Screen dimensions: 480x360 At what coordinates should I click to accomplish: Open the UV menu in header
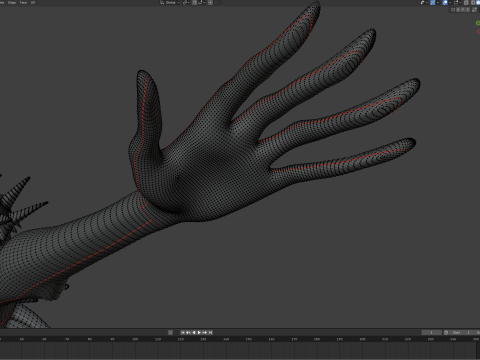coord(33,2)
